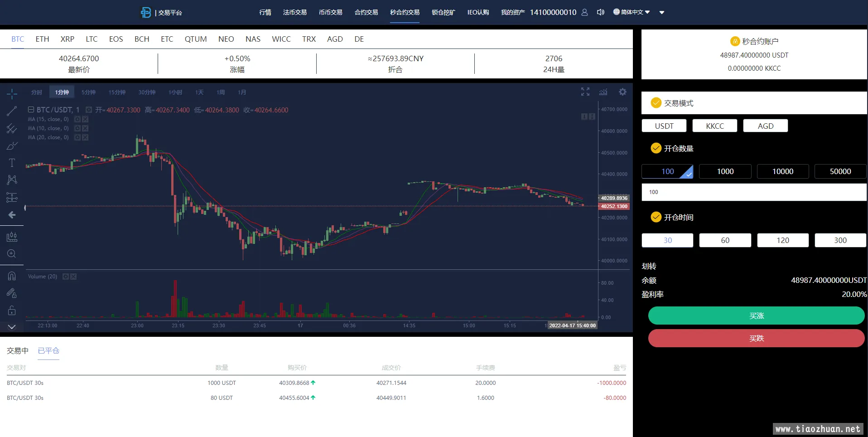Select the brush shape drawing tool
This screenshot has height=437, width=868.
click(12, 146)
